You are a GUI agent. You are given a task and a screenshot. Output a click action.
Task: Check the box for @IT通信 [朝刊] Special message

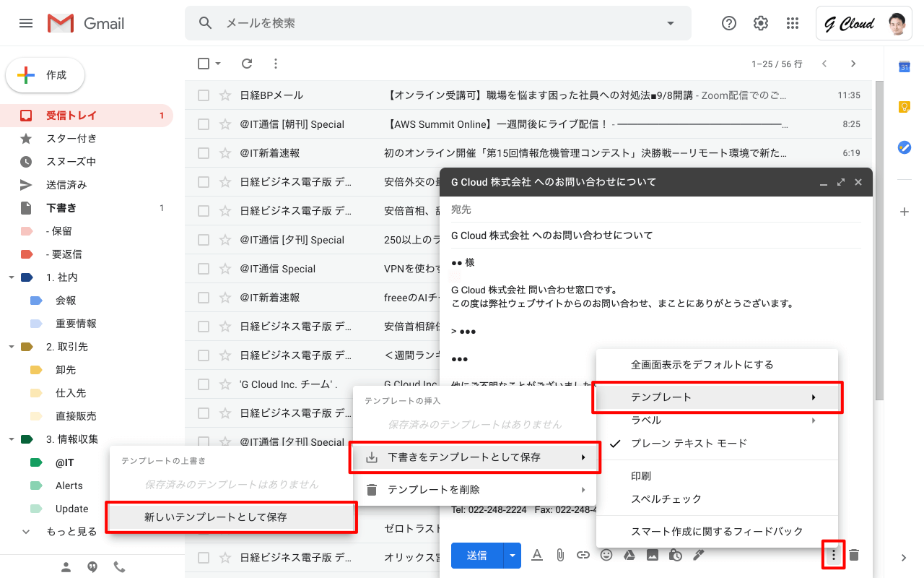coord(204,124)
